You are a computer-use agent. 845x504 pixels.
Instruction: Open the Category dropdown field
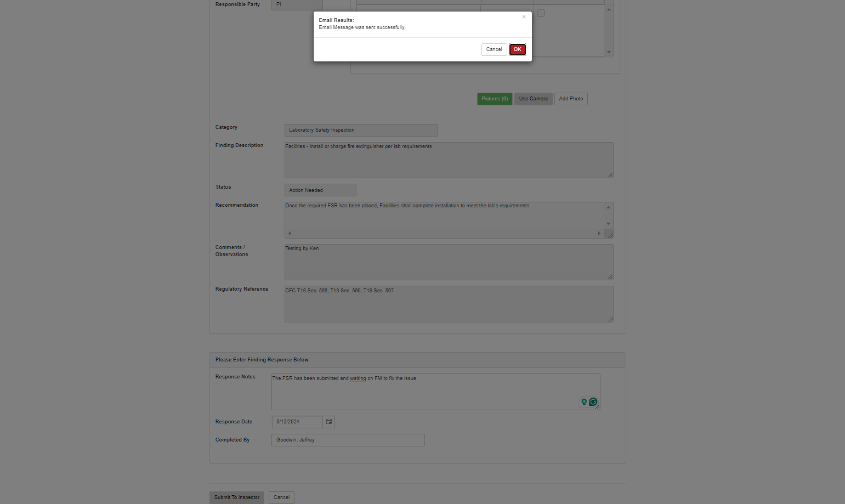(x=361, y=130)
